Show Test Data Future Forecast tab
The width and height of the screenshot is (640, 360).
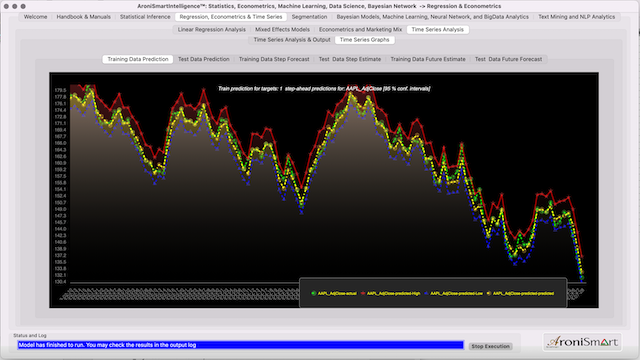pos(509,59)
